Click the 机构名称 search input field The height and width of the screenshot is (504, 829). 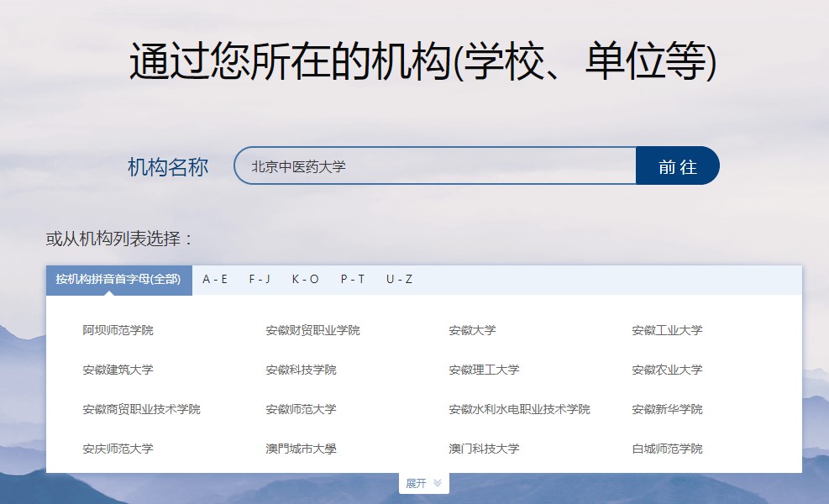434,166
